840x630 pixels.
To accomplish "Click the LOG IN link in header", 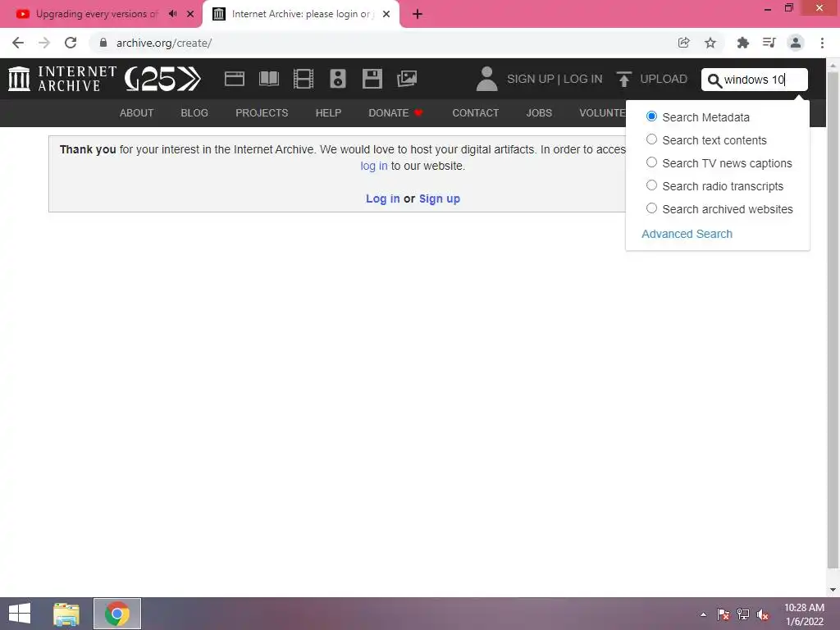I will pos(583,80).
